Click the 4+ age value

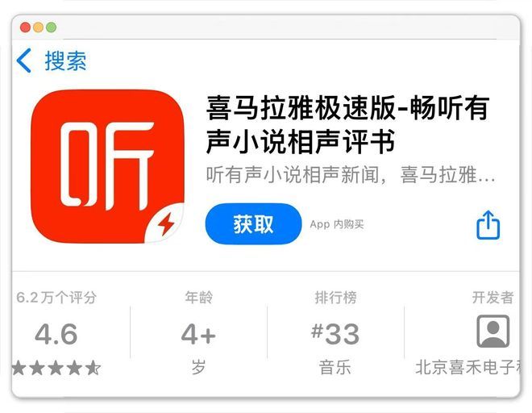click(x=199, y=334)
